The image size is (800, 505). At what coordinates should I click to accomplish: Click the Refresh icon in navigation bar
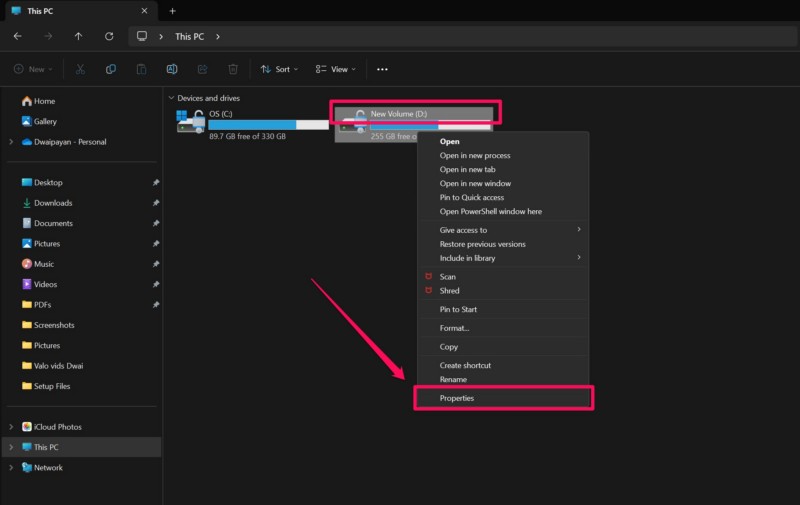tap(109, 36)
